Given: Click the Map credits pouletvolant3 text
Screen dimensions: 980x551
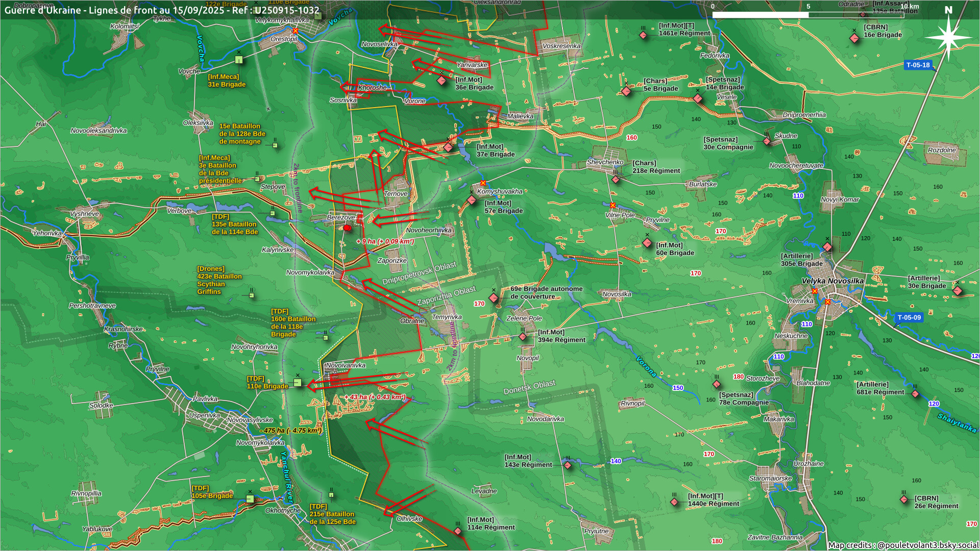Looking at the screenshot, I should pos(902,545).
